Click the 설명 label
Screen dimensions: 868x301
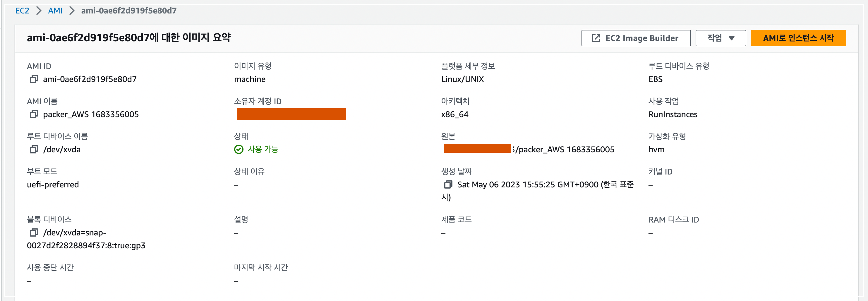pos(241,220)
